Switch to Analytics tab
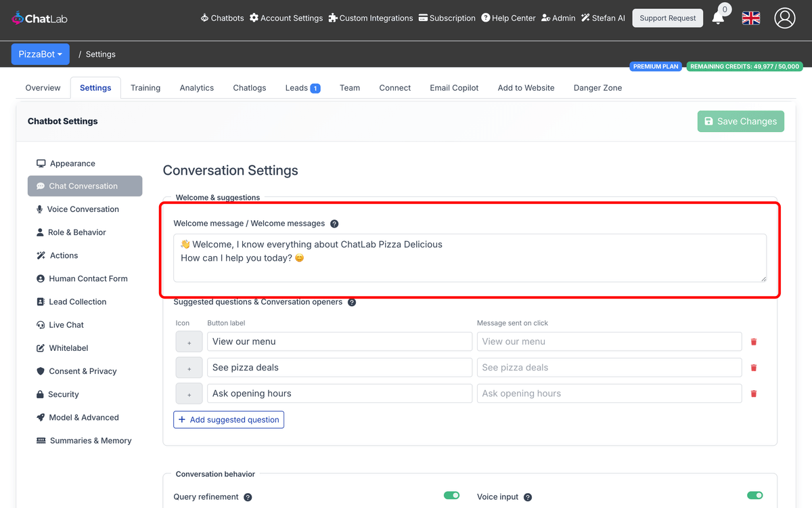The height and width of the screenshot is (508, 812). [197, 88]
